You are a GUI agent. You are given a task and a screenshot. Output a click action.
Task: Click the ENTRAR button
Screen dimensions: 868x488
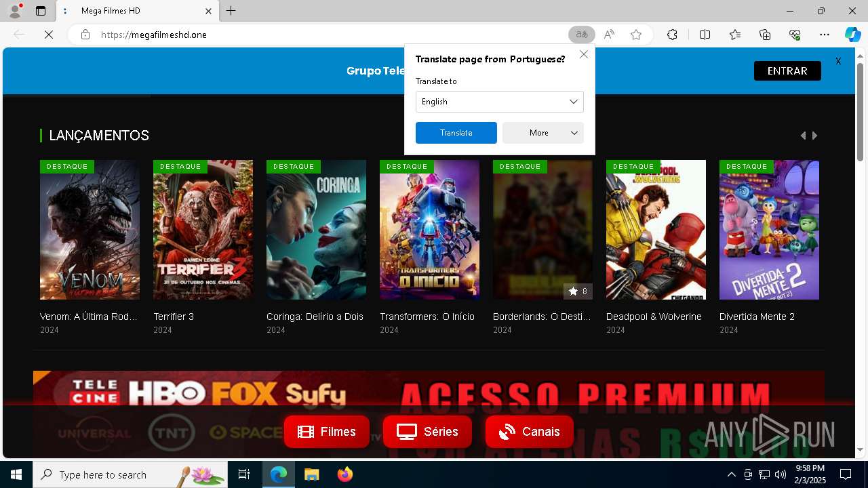tap(787, 70)
